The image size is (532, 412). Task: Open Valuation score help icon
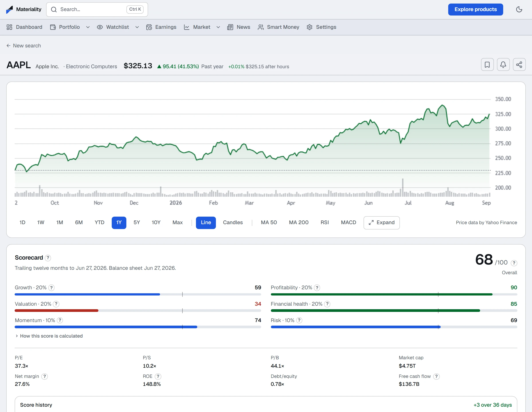(56, 304)
